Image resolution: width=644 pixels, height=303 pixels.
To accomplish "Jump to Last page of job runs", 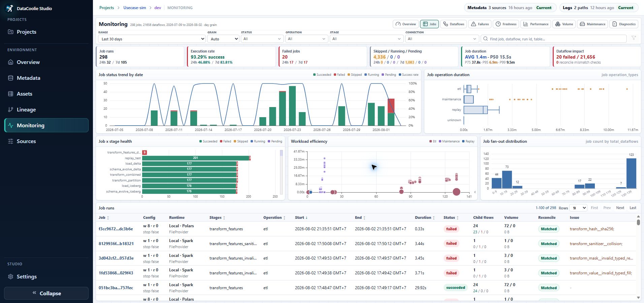I will 633,208.
